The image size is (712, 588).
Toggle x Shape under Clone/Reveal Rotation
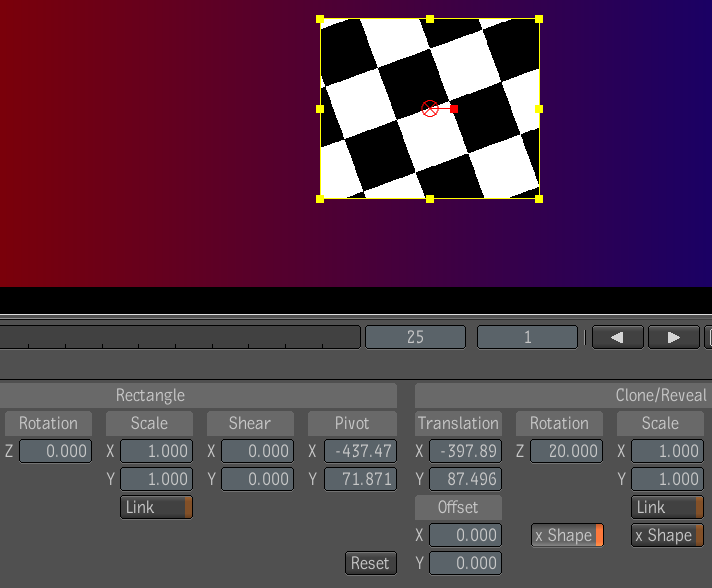[x=567, y=535]
